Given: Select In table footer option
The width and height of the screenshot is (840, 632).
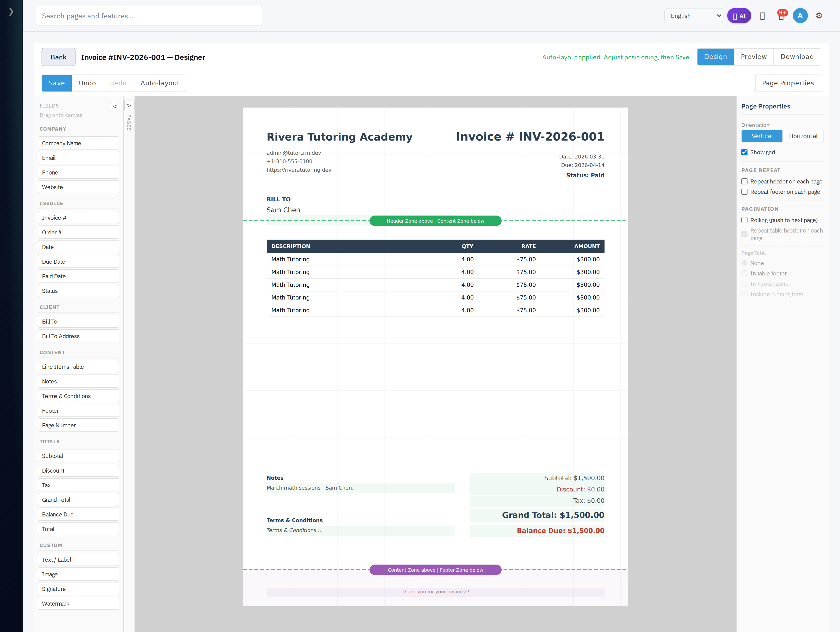Looking at the screenshot, I should click(744, 273).
